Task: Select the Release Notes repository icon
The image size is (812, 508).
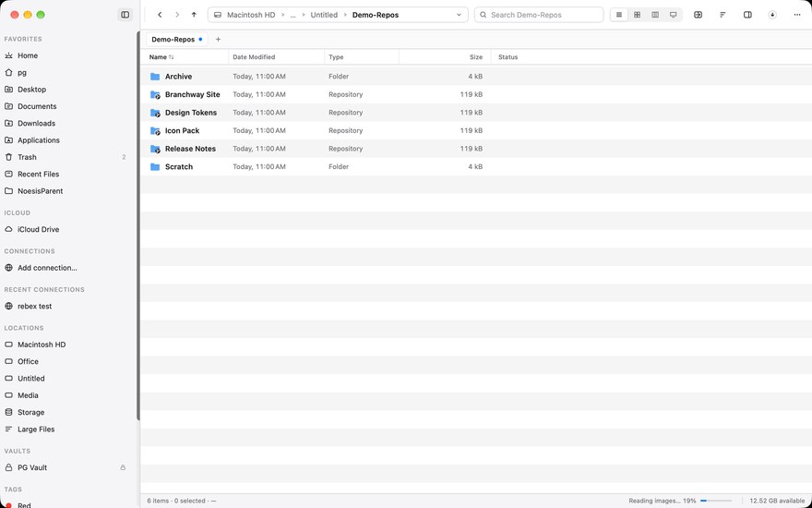Action: click(155, 149)
